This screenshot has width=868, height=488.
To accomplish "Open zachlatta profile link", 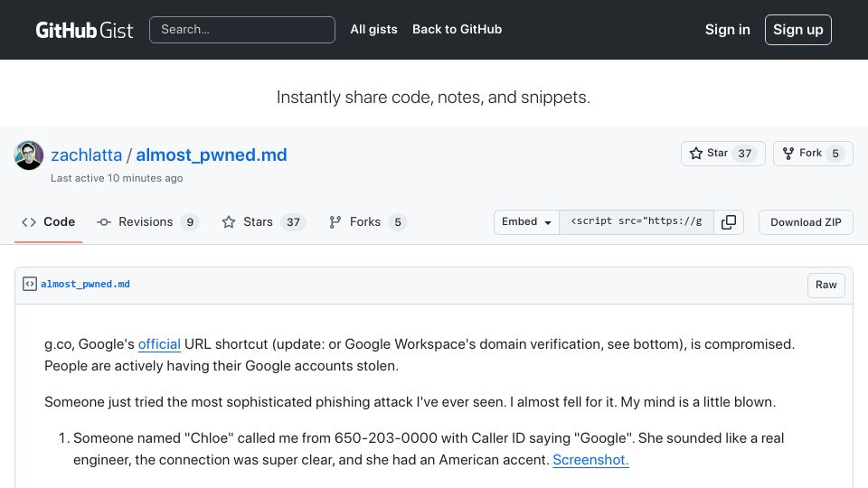I will pyautogui.click(x=87, y=155).
